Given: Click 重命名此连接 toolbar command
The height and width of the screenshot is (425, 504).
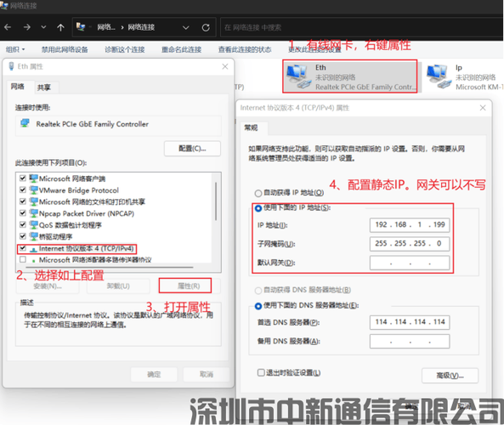Looking at the screenshot, I should 181,49.
